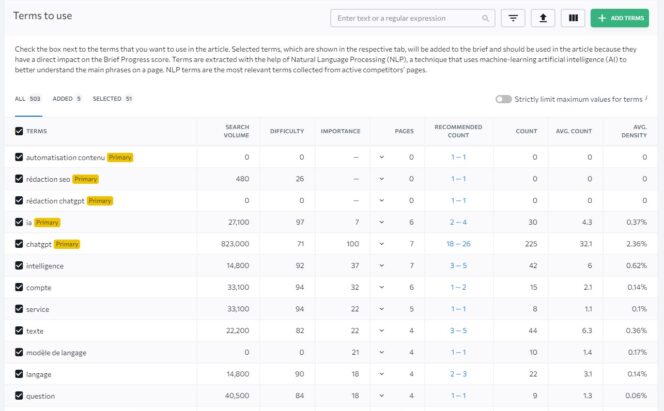Expand pages list for chatgpt row
Viewport: 664px width, 411px height.
pos(381,244)
